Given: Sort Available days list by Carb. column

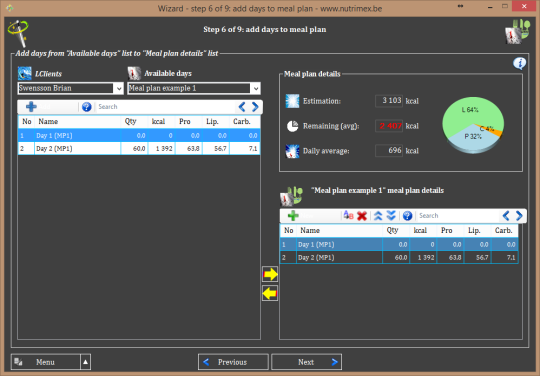Looking at the screenshot, I should [245, 122].
